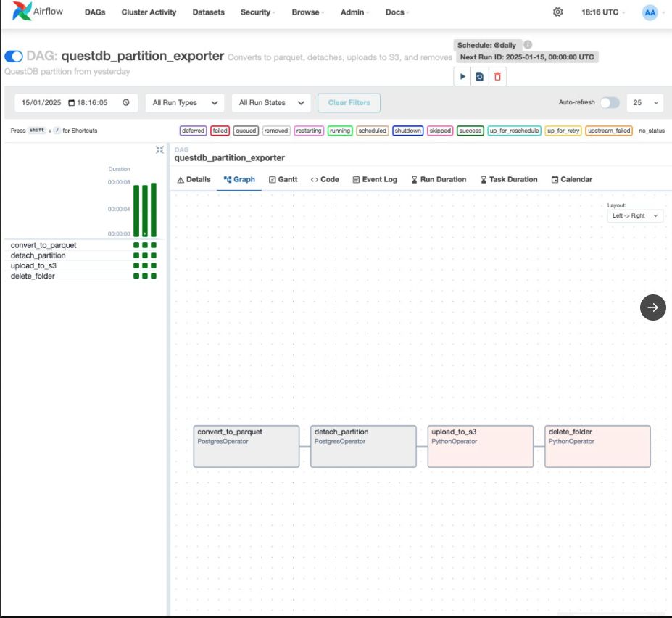Click the Clear Filters button
The height and width of the screenshot is (618, 672).
point(349,103)
